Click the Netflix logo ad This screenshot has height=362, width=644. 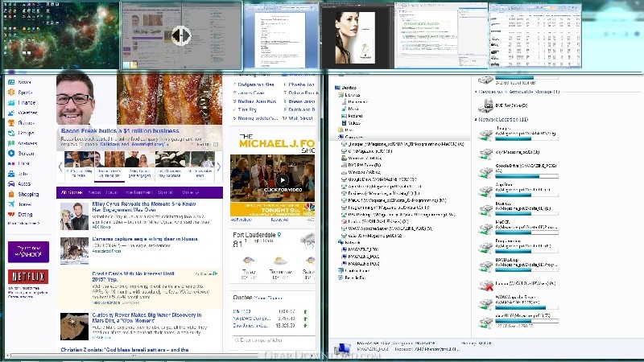(28, 277)
